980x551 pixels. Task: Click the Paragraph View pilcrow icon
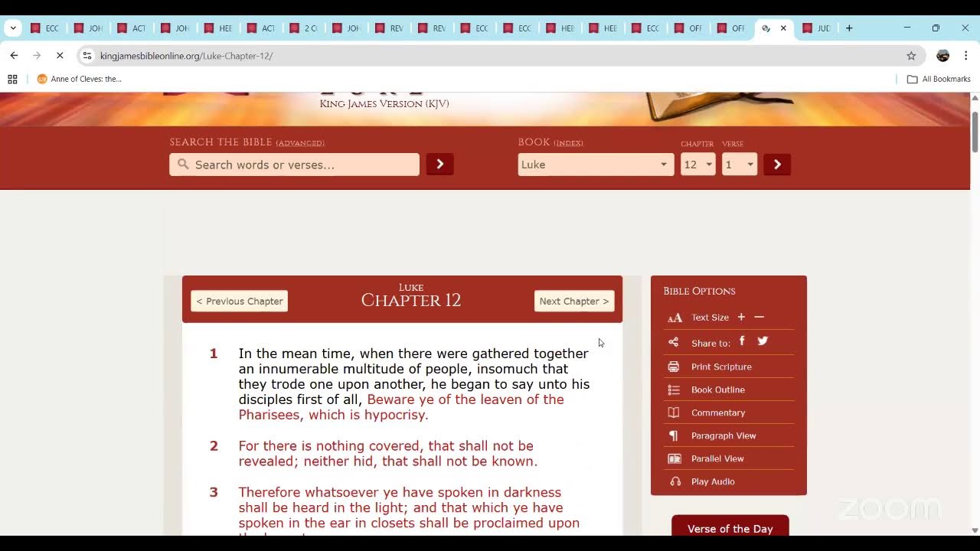[674, 435]
